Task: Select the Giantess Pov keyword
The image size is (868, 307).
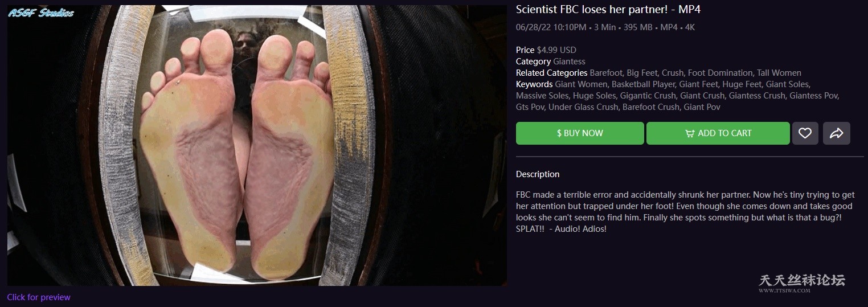Action: pos(814,96)
